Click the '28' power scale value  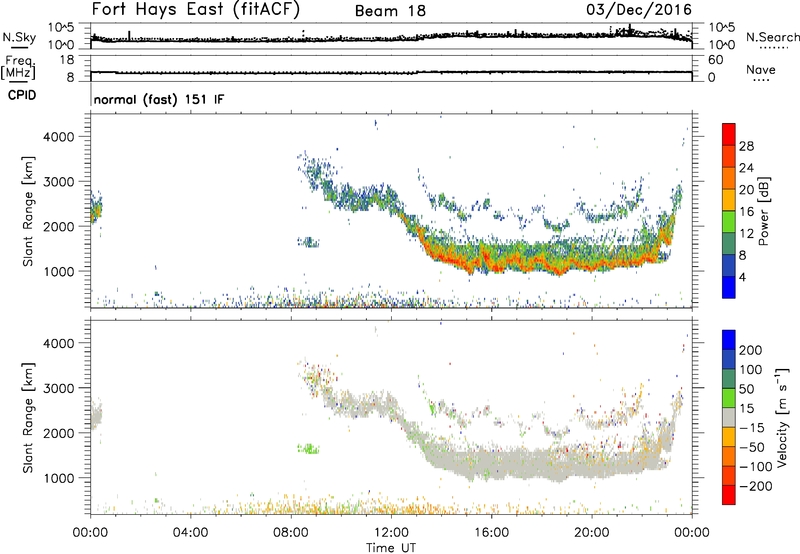click(746, 146)
